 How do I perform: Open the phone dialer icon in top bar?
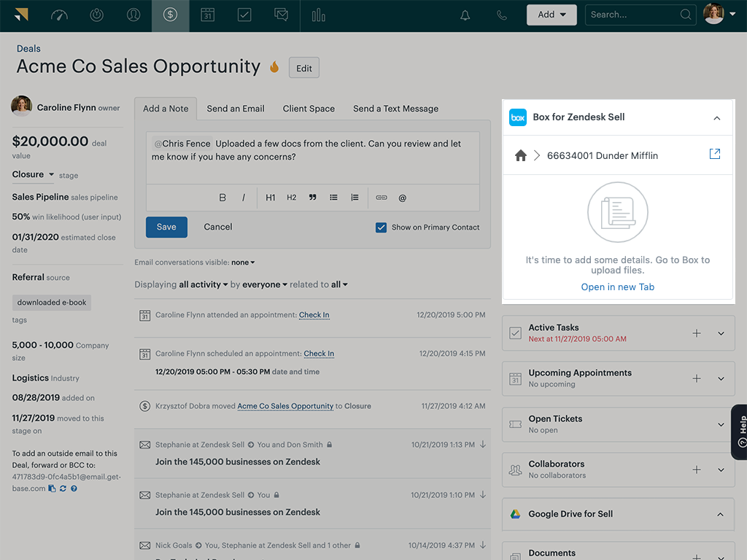[501, 15]
